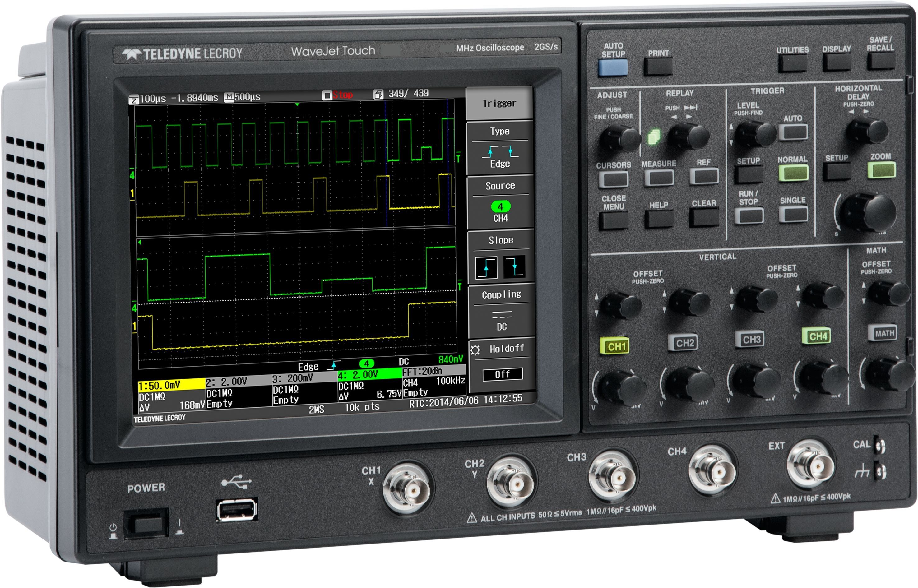Click the horizontal SETUP button
The height and width of the screenshot is (588, 918).
[837, 171]
